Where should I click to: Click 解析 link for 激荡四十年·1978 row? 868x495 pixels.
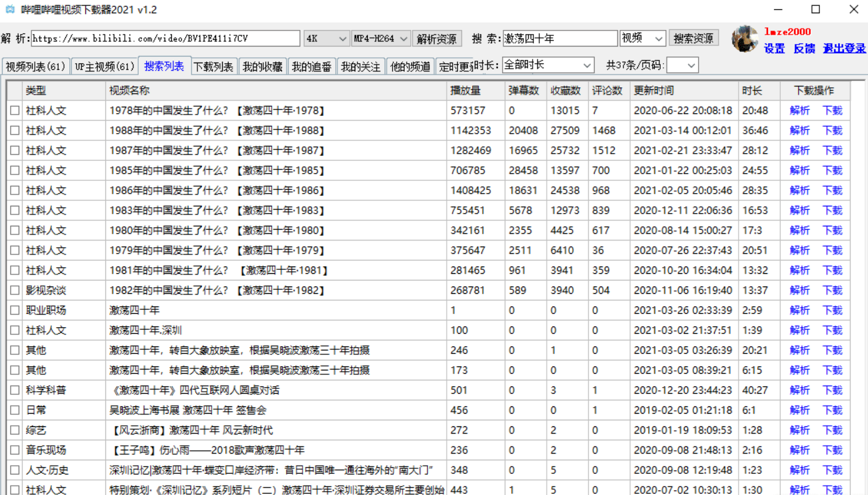(800, 111)
